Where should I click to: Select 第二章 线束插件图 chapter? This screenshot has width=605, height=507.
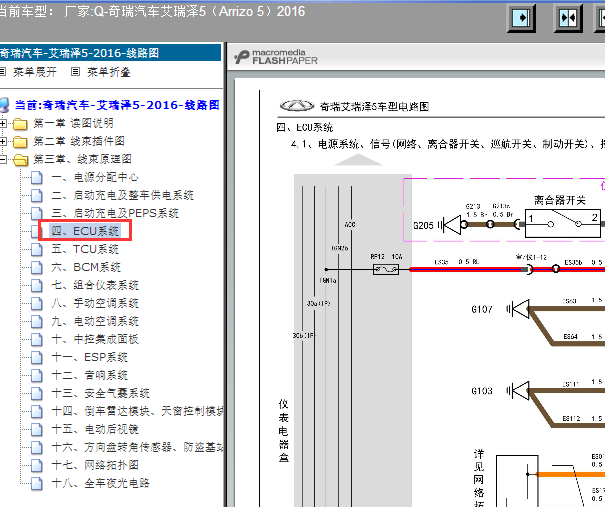[x=79, y=141]
